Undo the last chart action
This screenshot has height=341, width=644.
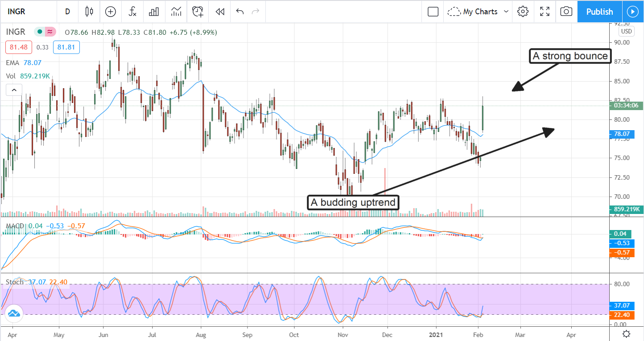point(240,12)
